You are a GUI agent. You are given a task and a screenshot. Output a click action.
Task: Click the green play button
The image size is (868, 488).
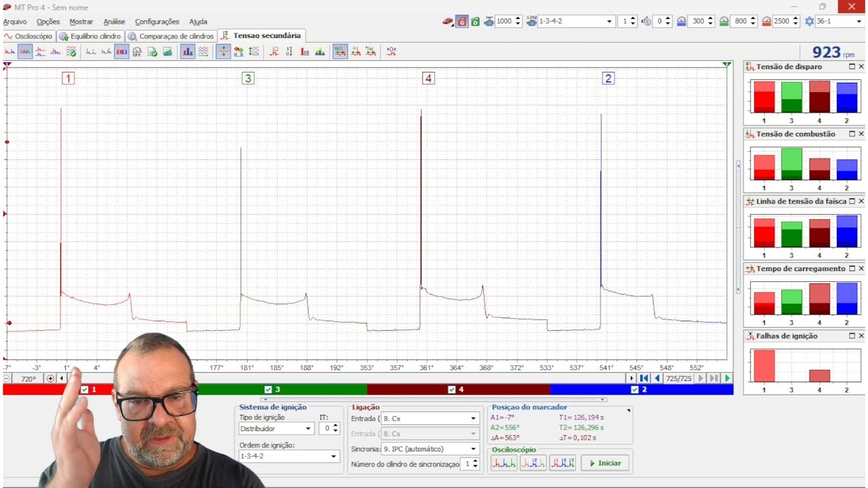pyautogui.click(x=728, y=378)
